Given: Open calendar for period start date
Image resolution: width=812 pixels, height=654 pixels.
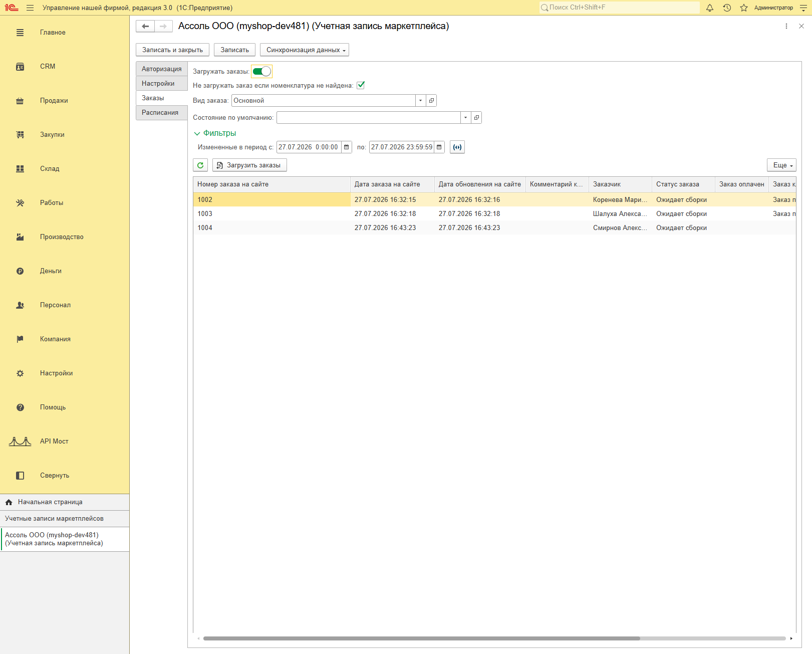Looking at the screenshot, I should click(x=346, y=147).
